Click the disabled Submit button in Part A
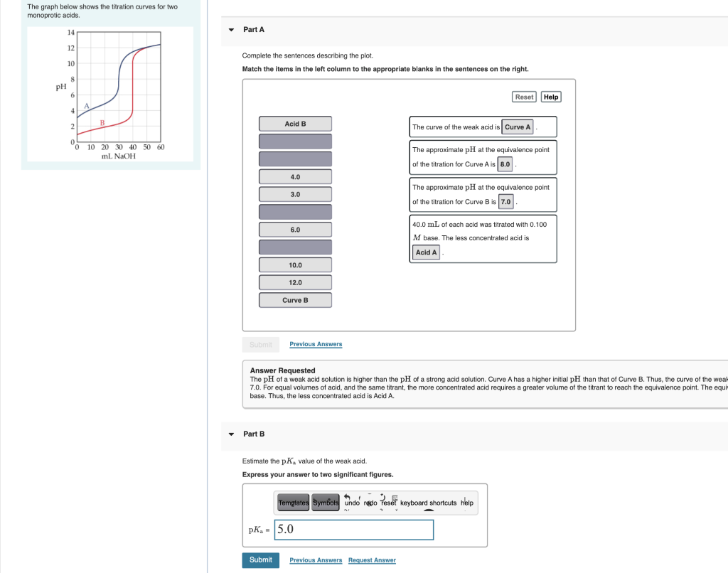The height and width of the screenshot is (573, 728). (x=260, y=345)
